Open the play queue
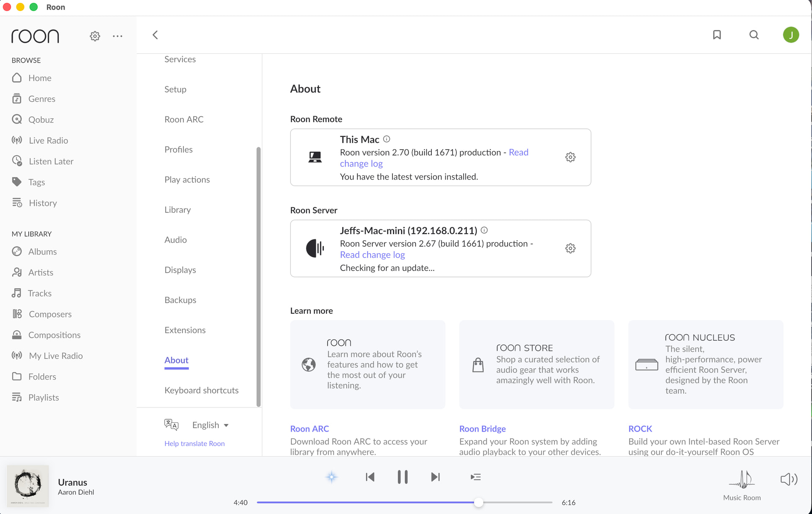The width and height of the screenshot is (812, 514). [x=476, y=477]
